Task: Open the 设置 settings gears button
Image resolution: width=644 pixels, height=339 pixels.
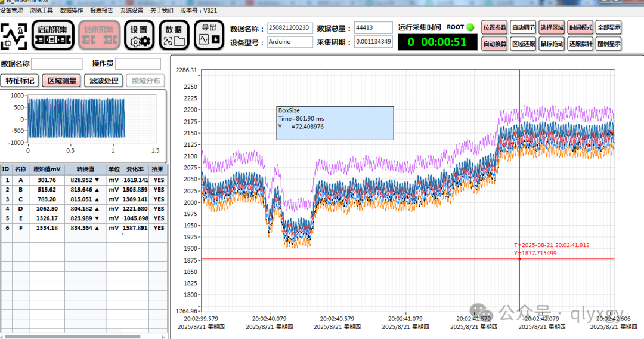Action: tap(139, 35)
